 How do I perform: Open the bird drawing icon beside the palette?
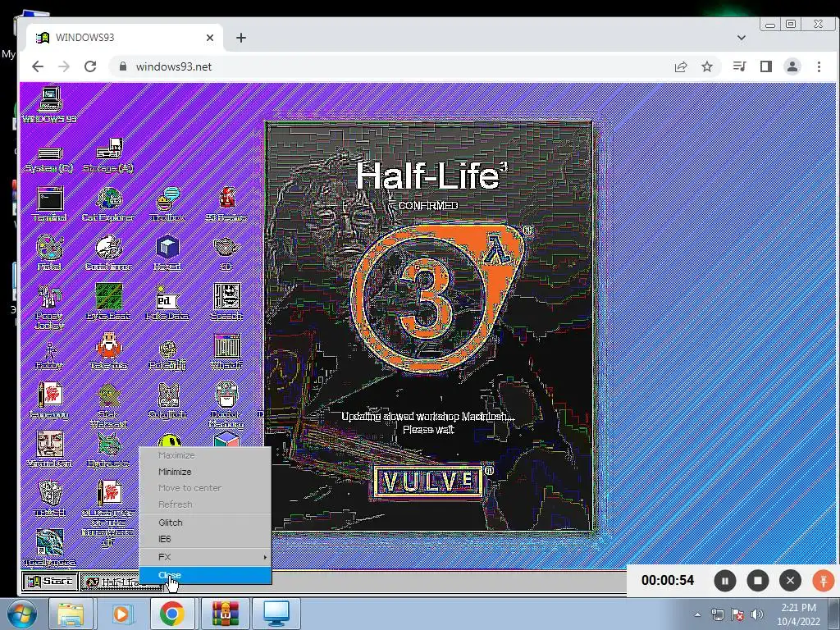pyautogui.click(x=109, y=253)
